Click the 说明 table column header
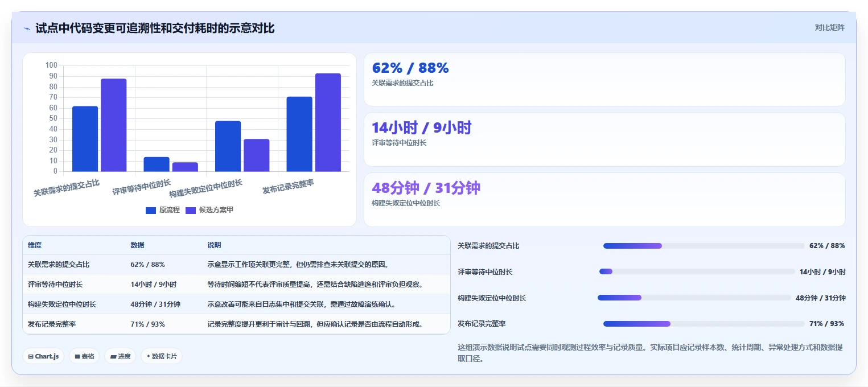Viewport: 868px width, 387px height. 214,245
